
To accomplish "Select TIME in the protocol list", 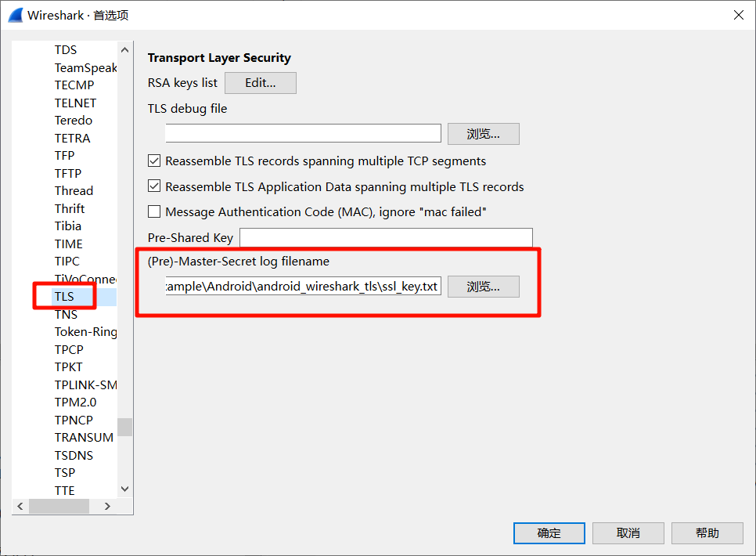I will (68, 244).
